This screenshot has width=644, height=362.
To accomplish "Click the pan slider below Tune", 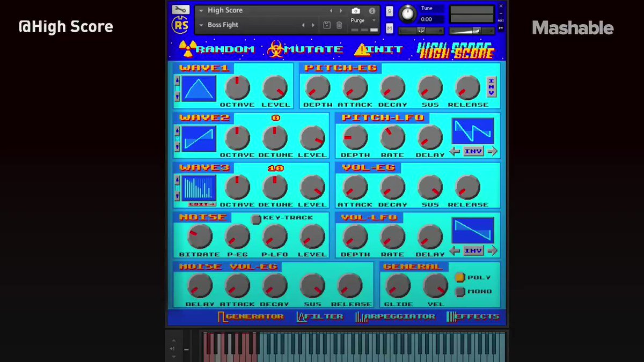I will 421,31.
